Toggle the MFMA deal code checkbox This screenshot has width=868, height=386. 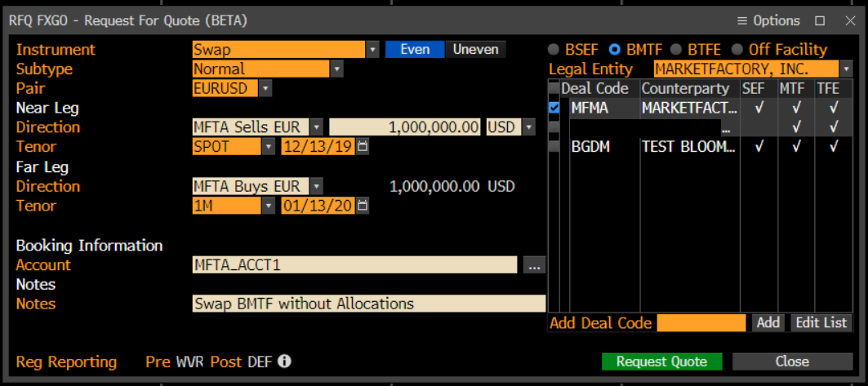[554, 108]
